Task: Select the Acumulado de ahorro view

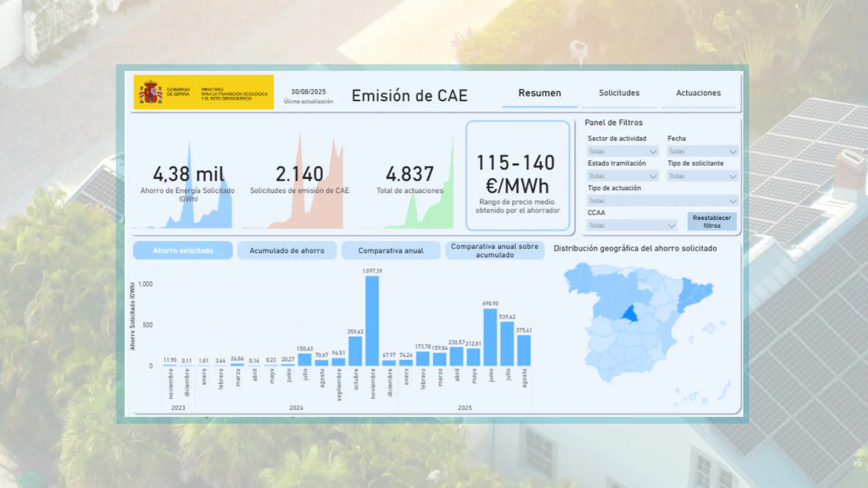Action: (286, 250)
